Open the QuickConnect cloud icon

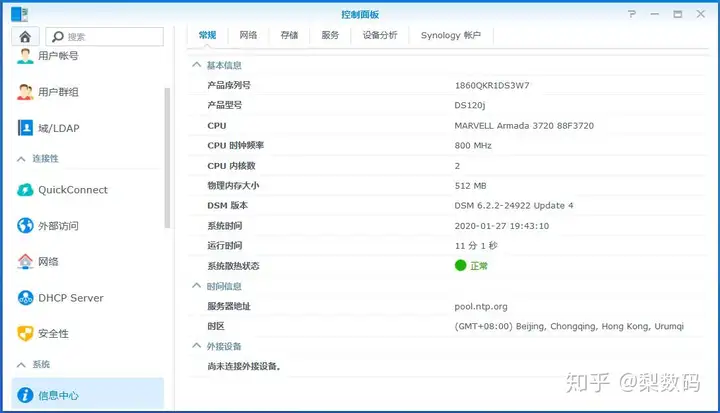(x=25, y=190)
